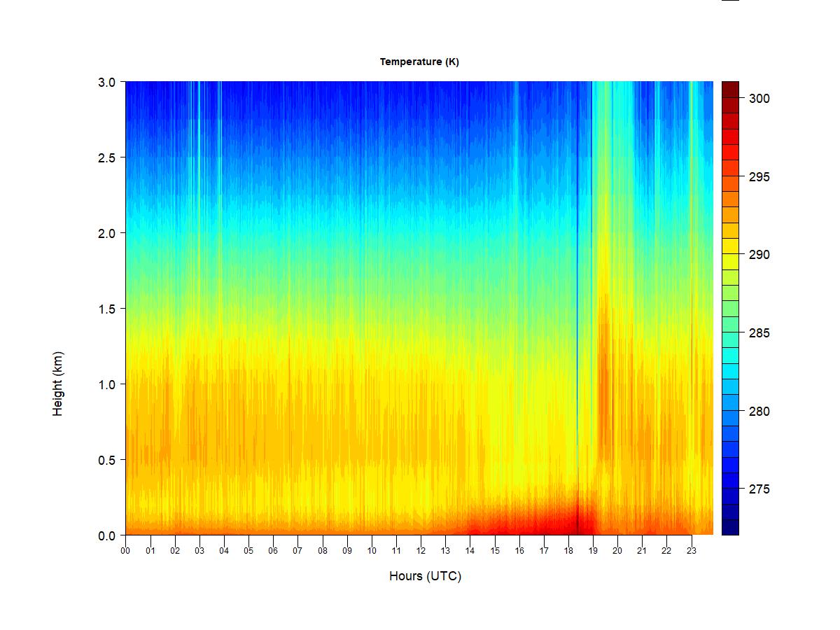The width and height of the screenshot is (840, 630).
Task: Click the 00 hour tick label
Action: pyautogui.click(x=126, y=551)
